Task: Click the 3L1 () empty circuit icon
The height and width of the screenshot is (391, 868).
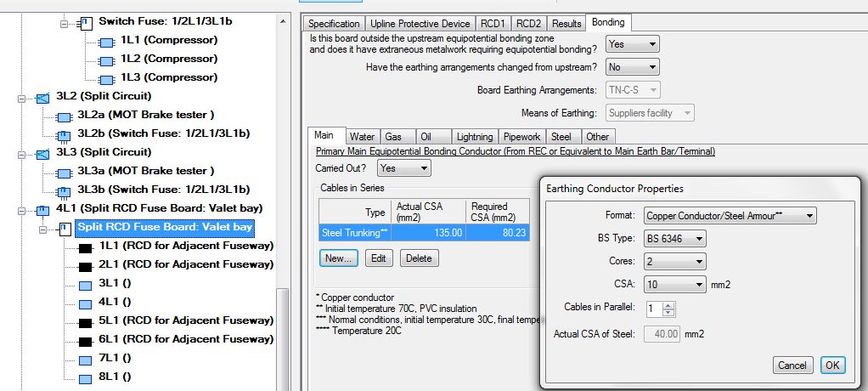Action: 85,286
